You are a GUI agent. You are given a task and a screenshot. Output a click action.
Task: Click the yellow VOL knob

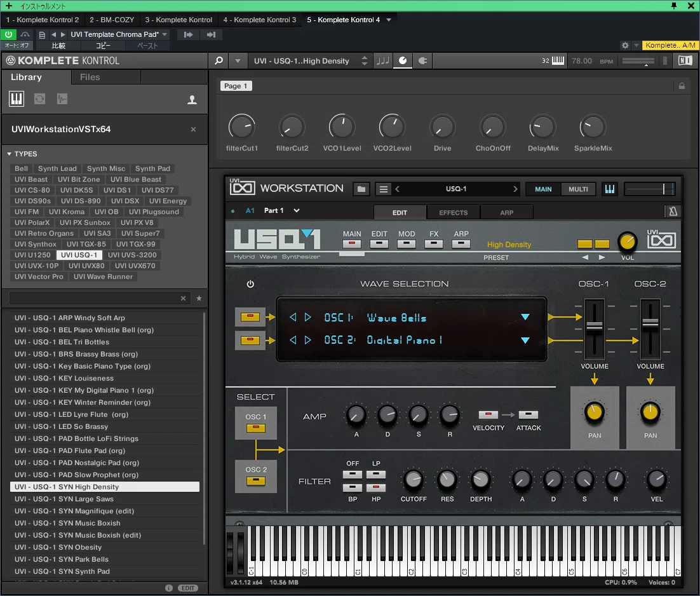pyautogui.click(x=627, y=241)
